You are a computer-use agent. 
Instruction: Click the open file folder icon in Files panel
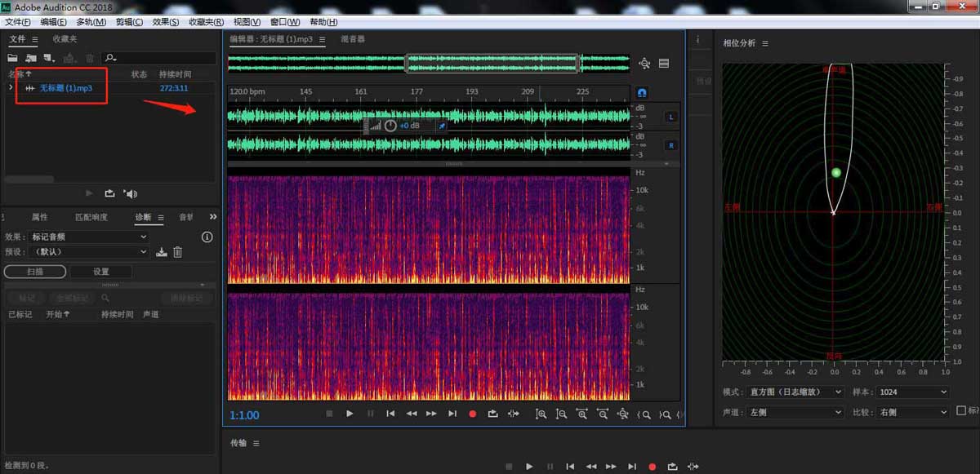[x=12, y=58]
